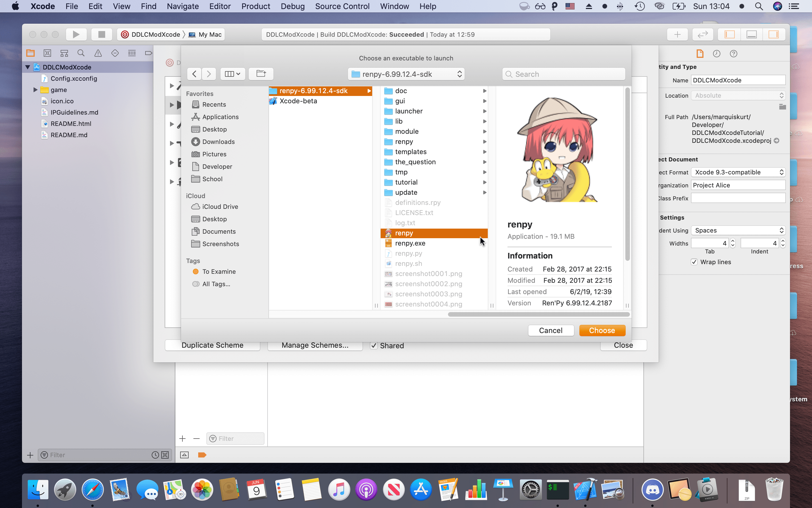812x508 pixels.
Task: Click Close in the scheme editor
Action: point(623,345)
